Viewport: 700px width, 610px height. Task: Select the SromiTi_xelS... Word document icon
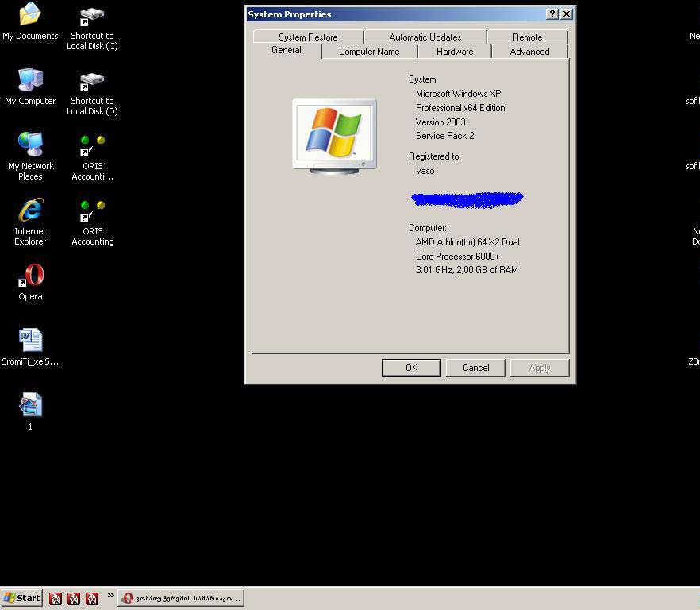click(30, 347)
